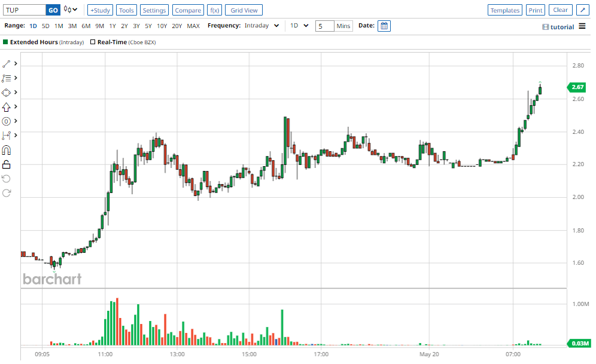Select the 5D range

pyautogui.click(x=45, y=26)
